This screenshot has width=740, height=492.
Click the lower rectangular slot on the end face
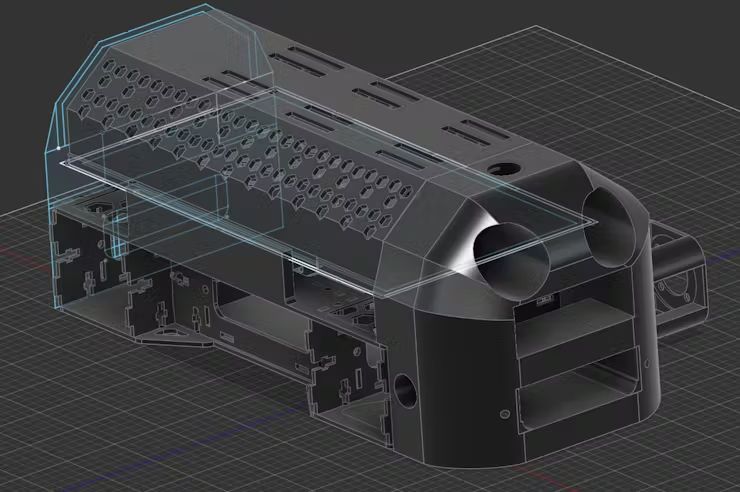(580, 394)
